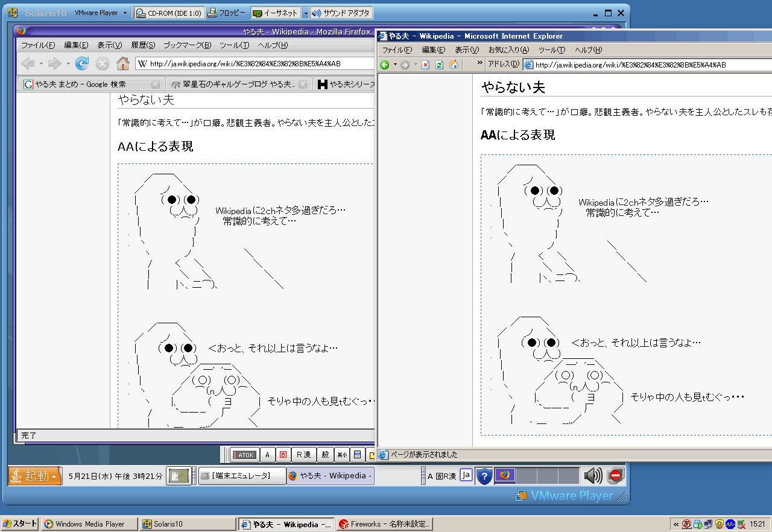
Task: Reload the page in Firefox
Action: click(x=82, y=63)
